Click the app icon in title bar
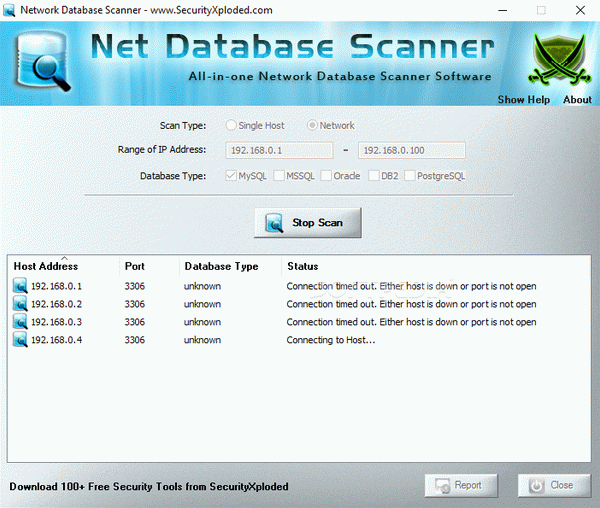 [x=9, y=10]
